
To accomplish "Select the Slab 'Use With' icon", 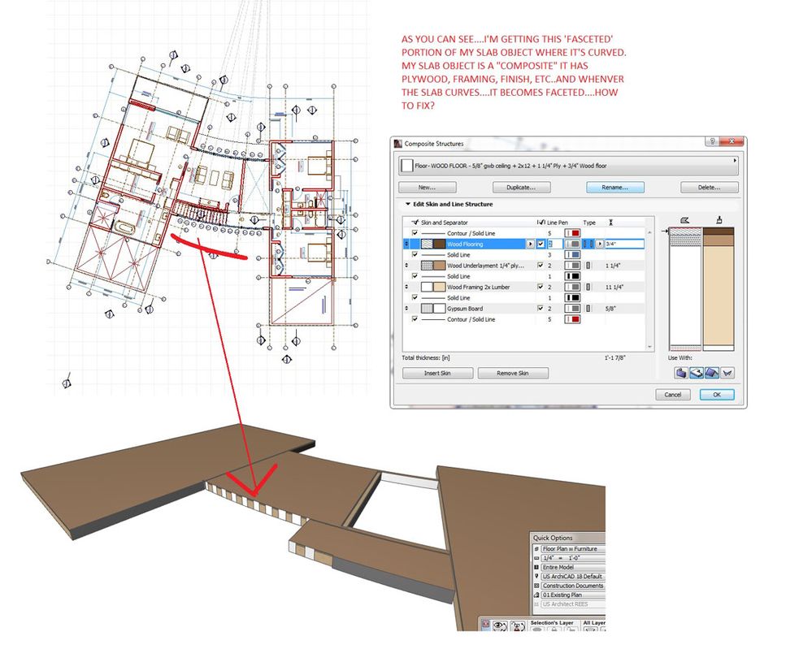I will click(x=697, y=373).
